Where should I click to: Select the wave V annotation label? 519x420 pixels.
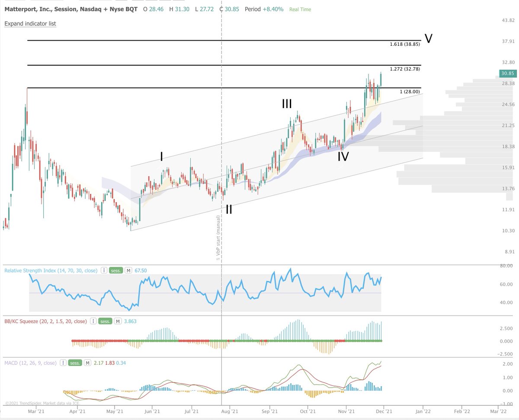click(428, 39)
